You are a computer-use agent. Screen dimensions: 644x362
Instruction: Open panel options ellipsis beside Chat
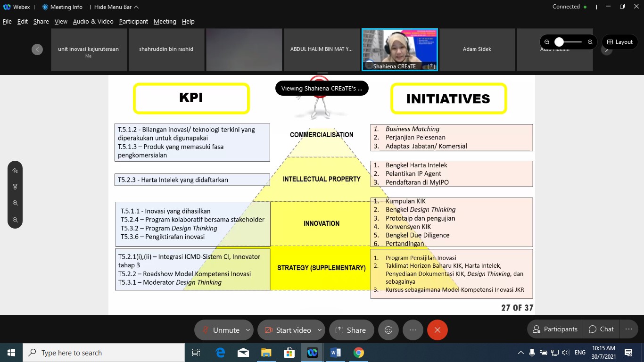click(x=628, y=329)
